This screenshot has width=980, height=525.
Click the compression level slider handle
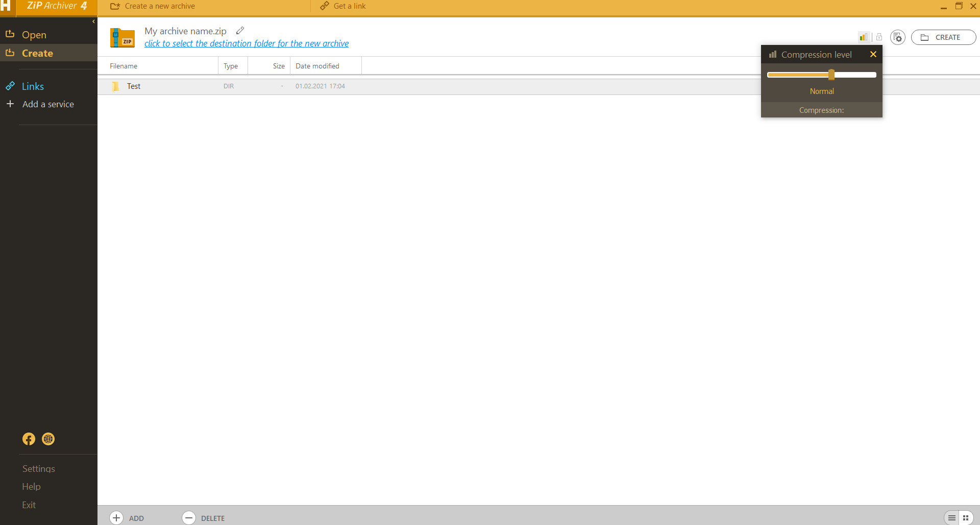click(831, 75)
